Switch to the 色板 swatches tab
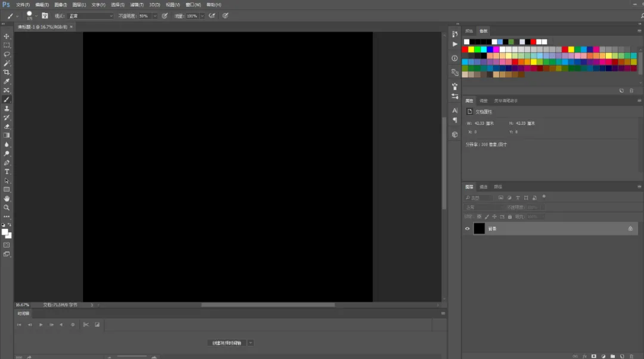Screen dimensions: 644x359 [x=484, y=31]
